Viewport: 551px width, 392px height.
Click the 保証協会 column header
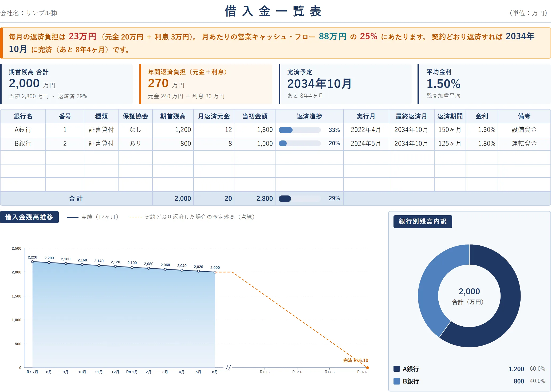135,116
